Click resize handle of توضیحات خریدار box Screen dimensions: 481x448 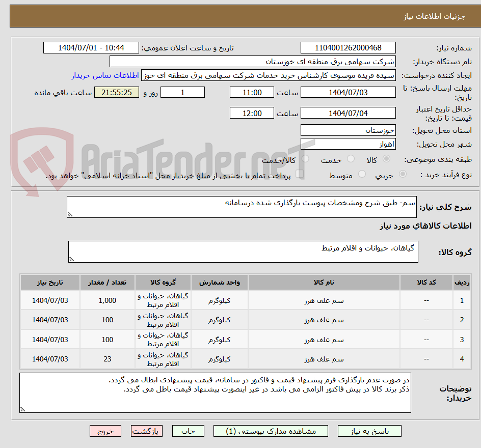pos(22,409)
